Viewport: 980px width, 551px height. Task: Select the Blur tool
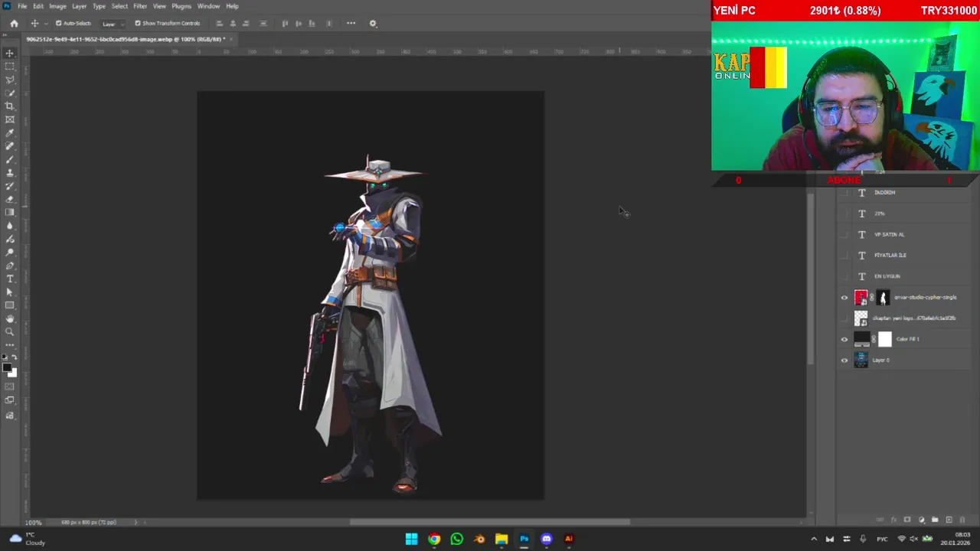tap(10, 226)
